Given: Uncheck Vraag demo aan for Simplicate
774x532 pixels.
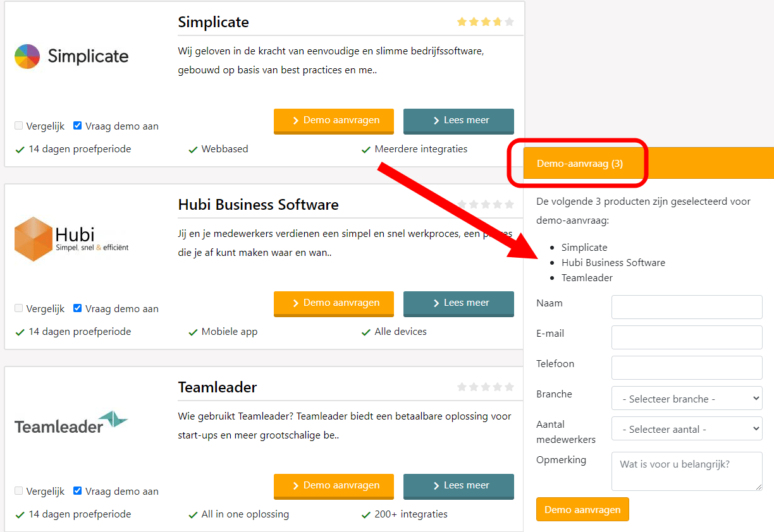Looking at the screenshot, I should 78,126.
